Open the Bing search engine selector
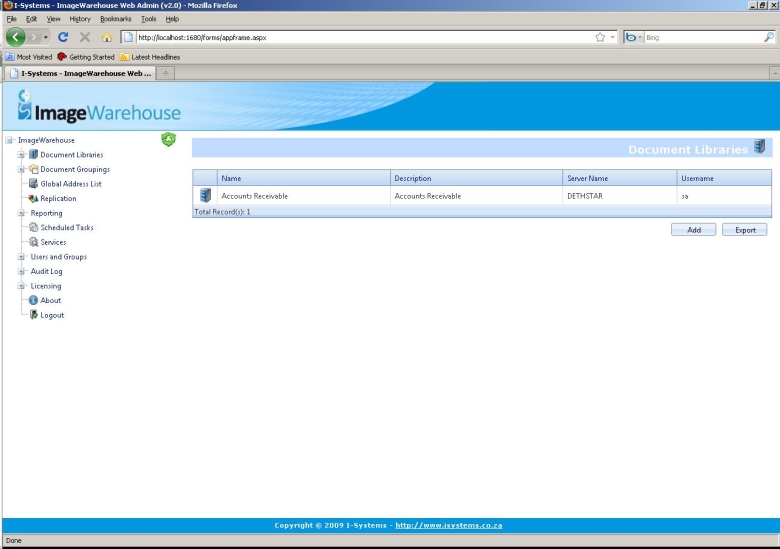 pyautogui.click(x=633, y=37)
